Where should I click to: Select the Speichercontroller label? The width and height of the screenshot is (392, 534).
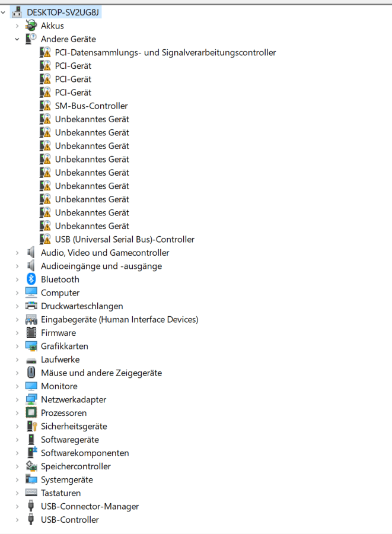point(75,466)
